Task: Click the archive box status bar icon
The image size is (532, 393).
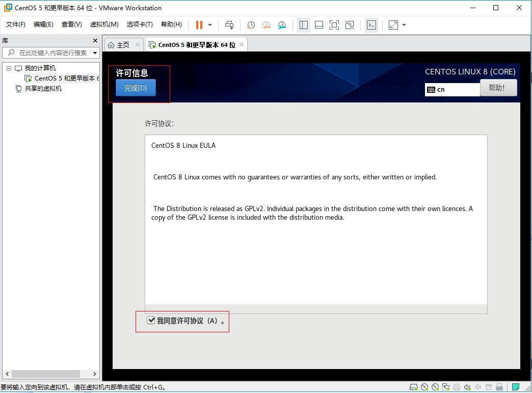Action: 489,387
